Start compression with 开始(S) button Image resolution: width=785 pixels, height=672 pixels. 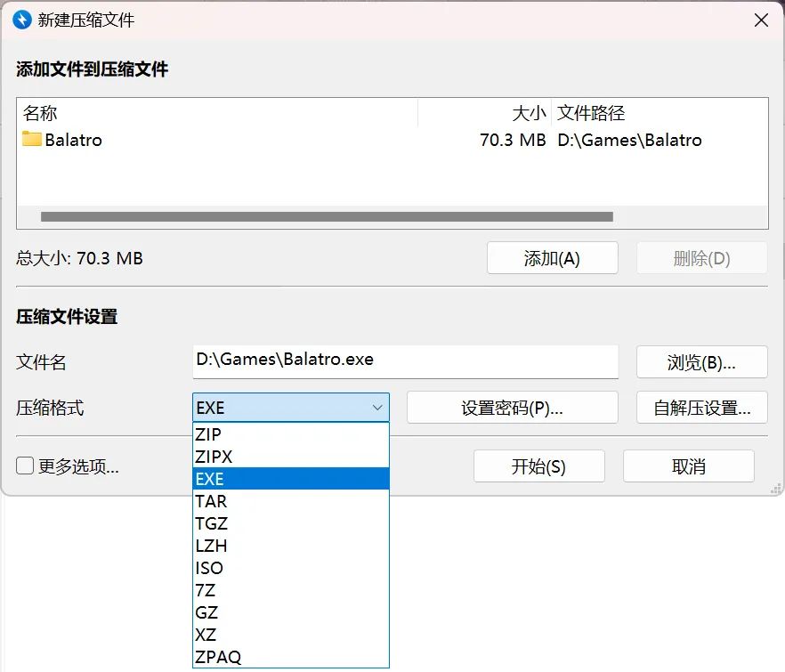point(538,466)
